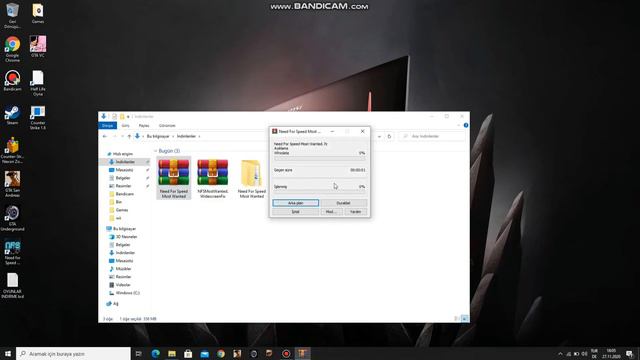Open the Steam desktop shortcut

13,115
